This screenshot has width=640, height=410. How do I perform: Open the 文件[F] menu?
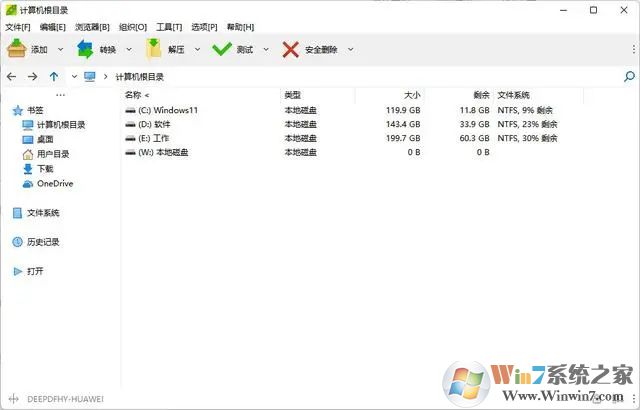point(18,27)
